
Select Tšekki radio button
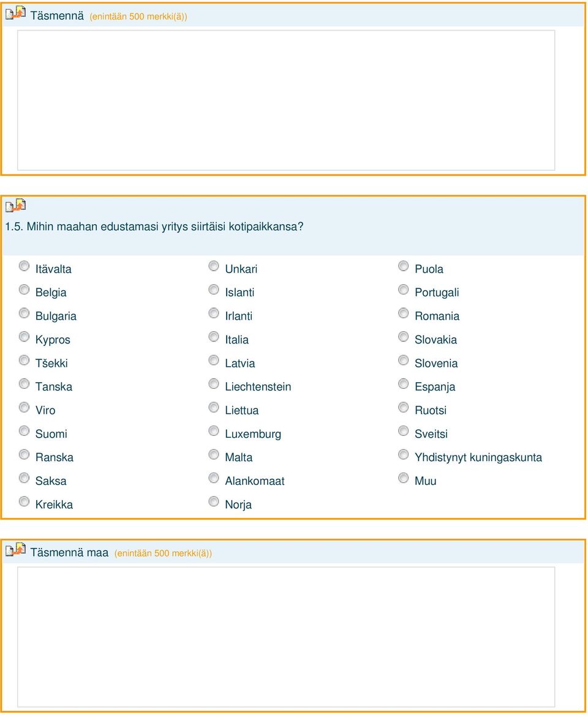pyautogui.click(x=24, y=360)
